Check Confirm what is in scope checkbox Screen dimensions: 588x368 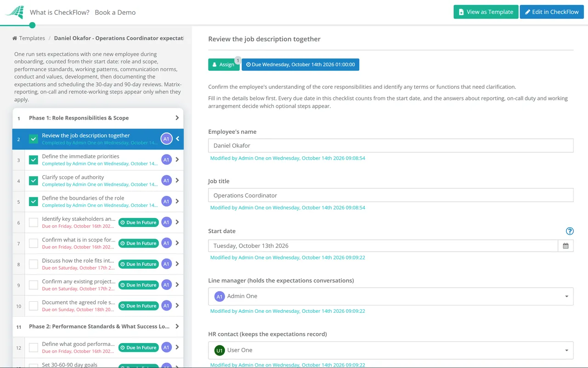click(x=34, y=243)
